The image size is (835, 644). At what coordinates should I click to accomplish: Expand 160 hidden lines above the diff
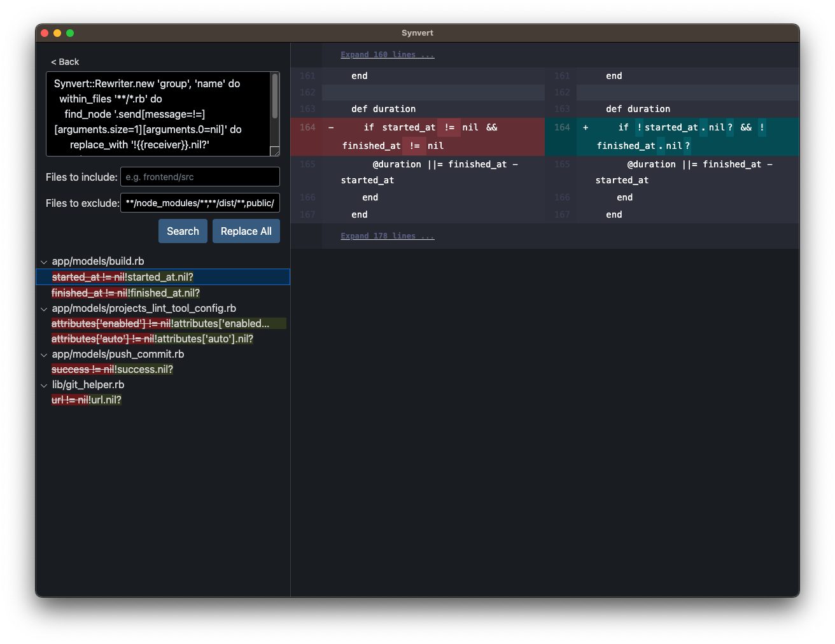tap(388, 55)
